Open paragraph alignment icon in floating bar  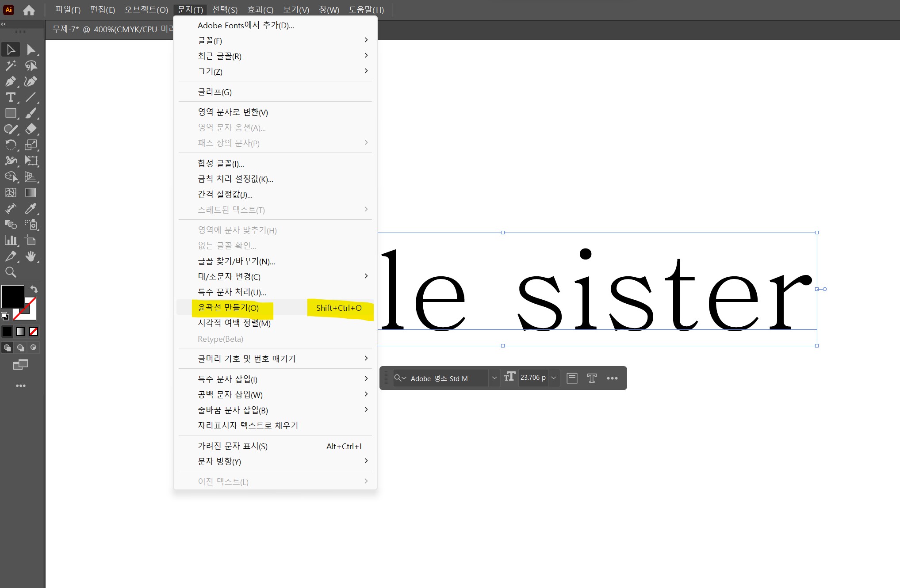[572, 378]
